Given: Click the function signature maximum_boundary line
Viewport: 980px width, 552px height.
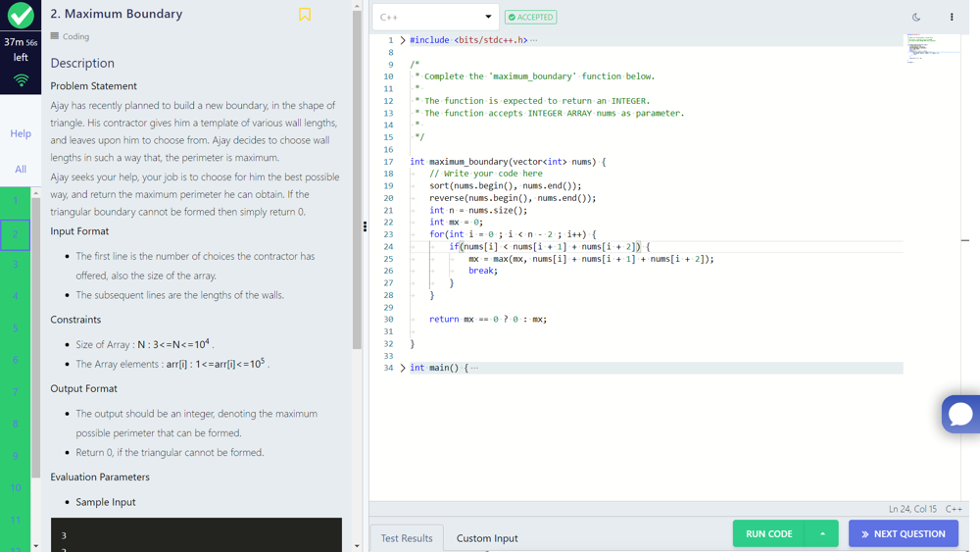Looking at the screenshot, I should pos(508,162).
